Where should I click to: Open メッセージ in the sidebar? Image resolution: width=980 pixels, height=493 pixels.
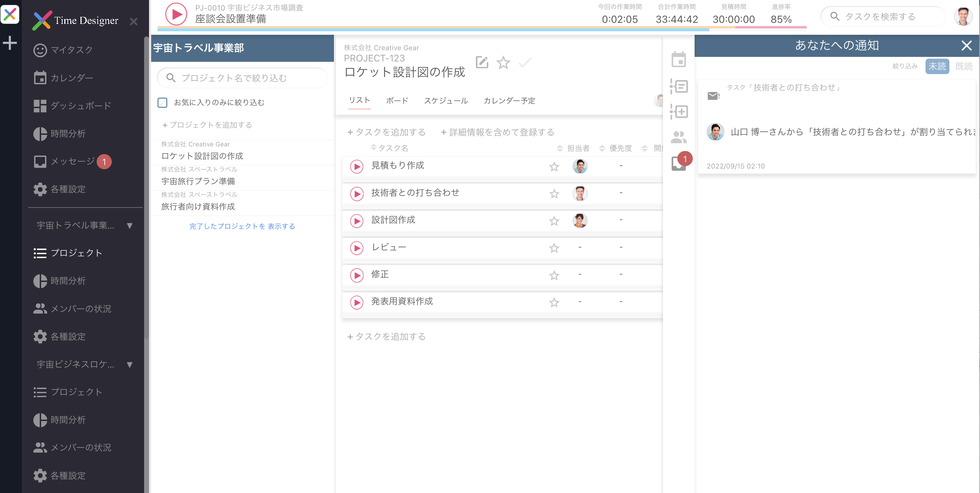pyautogui.click(x=72, y=162)
